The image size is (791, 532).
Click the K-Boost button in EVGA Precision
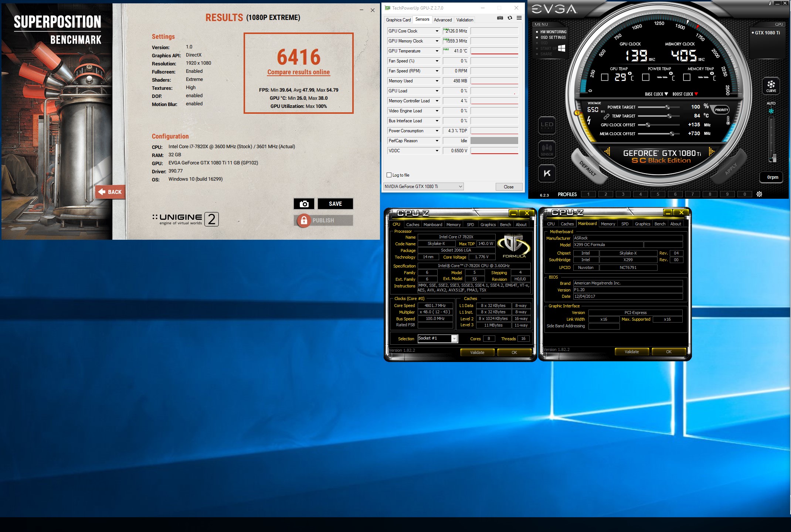click(x=547, y=173)
